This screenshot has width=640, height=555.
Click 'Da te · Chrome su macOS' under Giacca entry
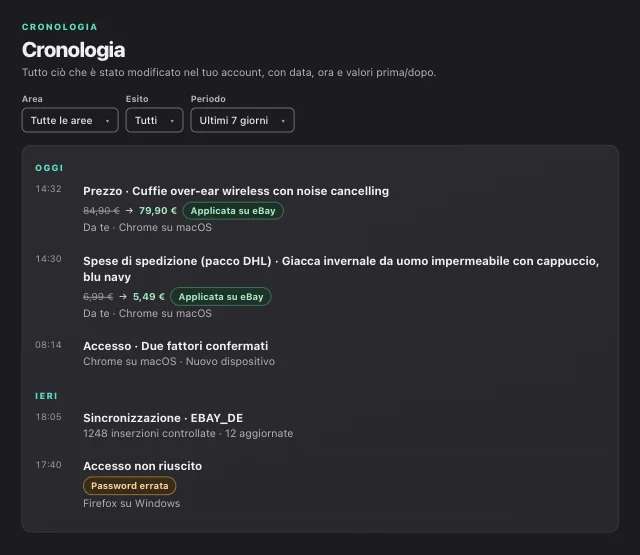point(147,313)
